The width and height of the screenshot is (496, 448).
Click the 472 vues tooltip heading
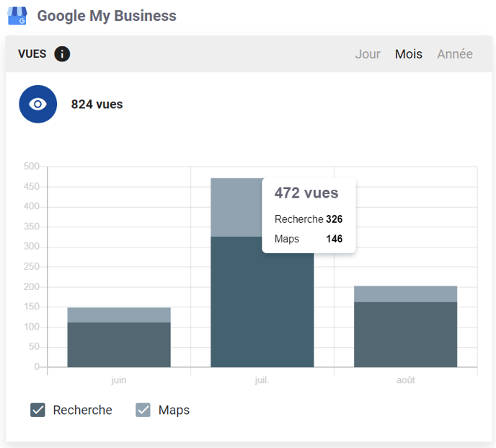click(x=306, y=193)
